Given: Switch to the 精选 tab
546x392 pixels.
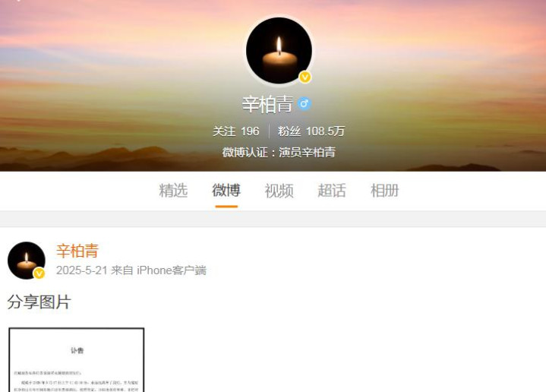Looking at the screenshot, I should (x=173, y=191).
